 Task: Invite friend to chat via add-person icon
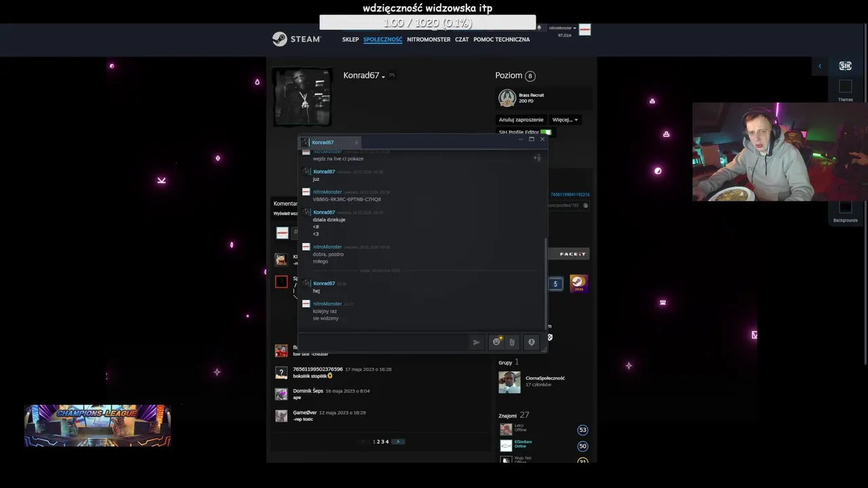[x=537, y=158]
